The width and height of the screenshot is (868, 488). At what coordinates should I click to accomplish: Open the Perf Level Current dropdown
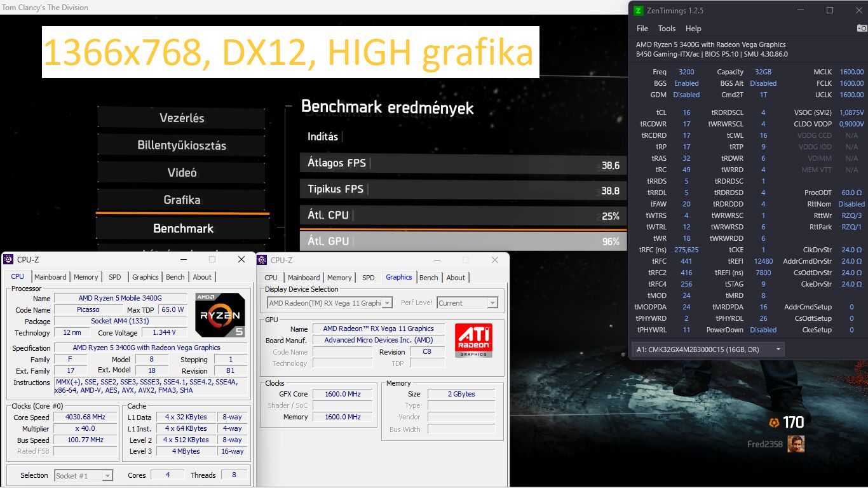467,303
